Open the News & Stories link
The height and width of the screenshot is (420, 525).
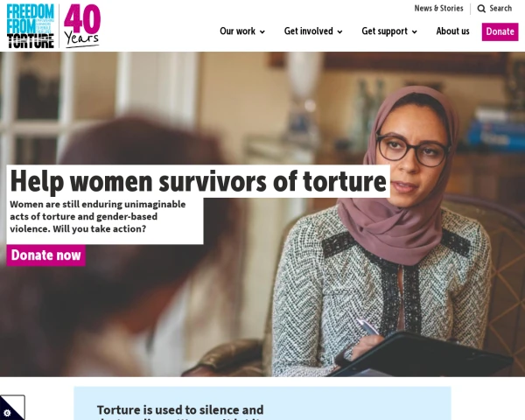[x=438, y=9]
